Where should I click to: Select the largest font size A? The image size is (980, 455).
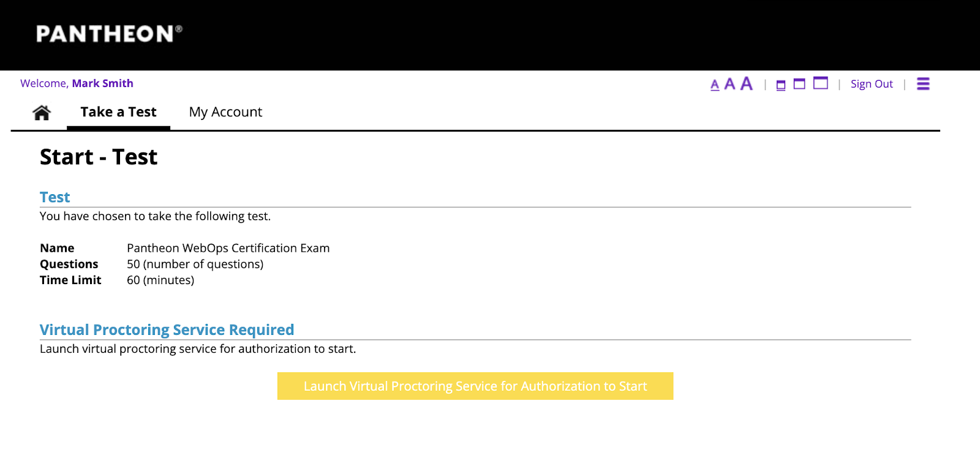(x=746, y=83)
